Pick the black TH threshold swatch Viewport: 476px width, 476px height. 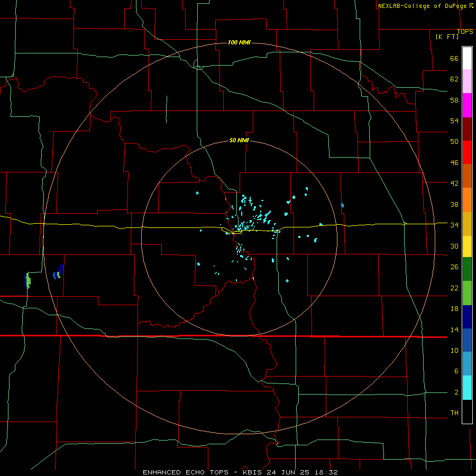point(467,411)
